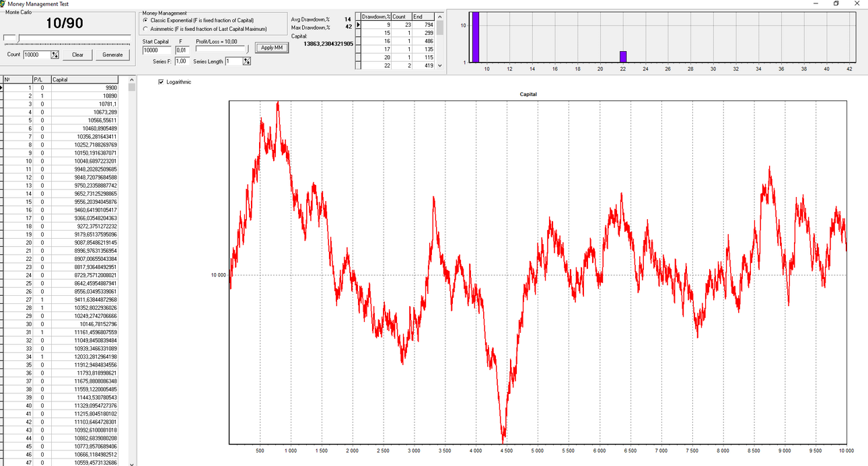
Task: Select capital cell 10566,55611
Action: 85,120
